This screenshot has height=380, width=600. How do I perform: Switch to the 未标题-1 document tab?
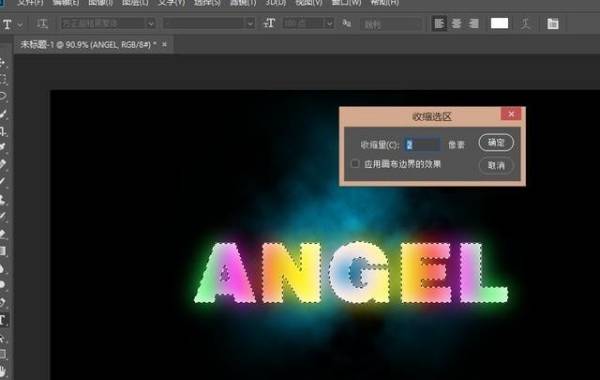(x=88, y=45)
